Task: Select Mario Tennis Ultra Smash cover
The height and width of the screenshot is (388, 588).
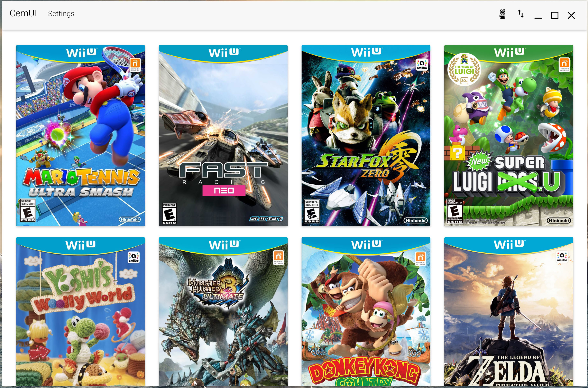Action: pos(81,135)
